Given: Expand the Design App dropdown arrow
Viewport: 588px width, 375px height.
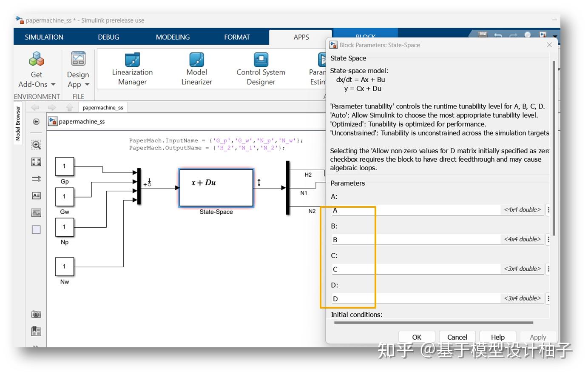Looking at the screenshot, I should (88, 84).
